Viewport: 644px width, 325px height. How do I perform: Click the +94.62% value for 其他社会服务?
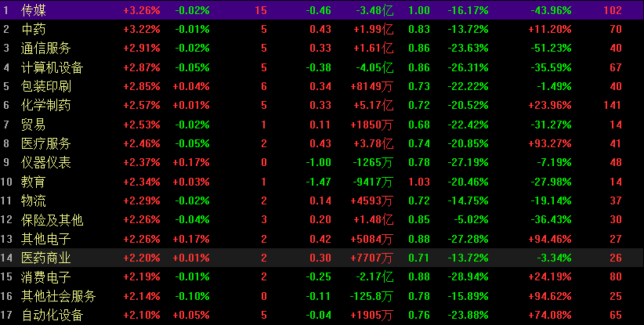[x=549, y=295]
